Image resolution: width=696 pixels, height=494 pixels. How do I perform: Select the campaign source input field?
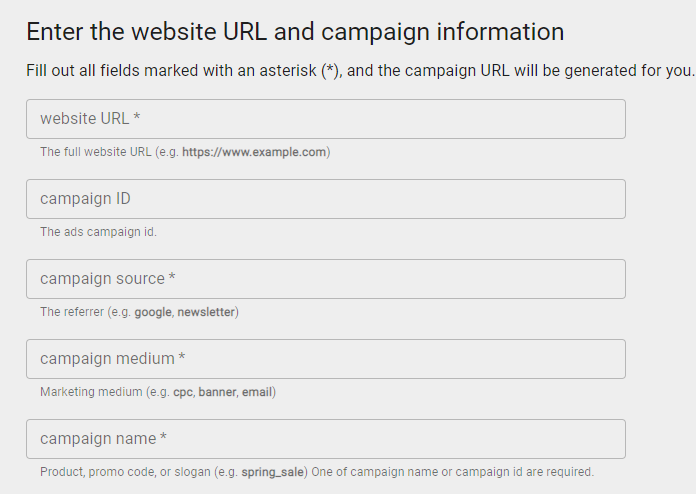(325, 279)
